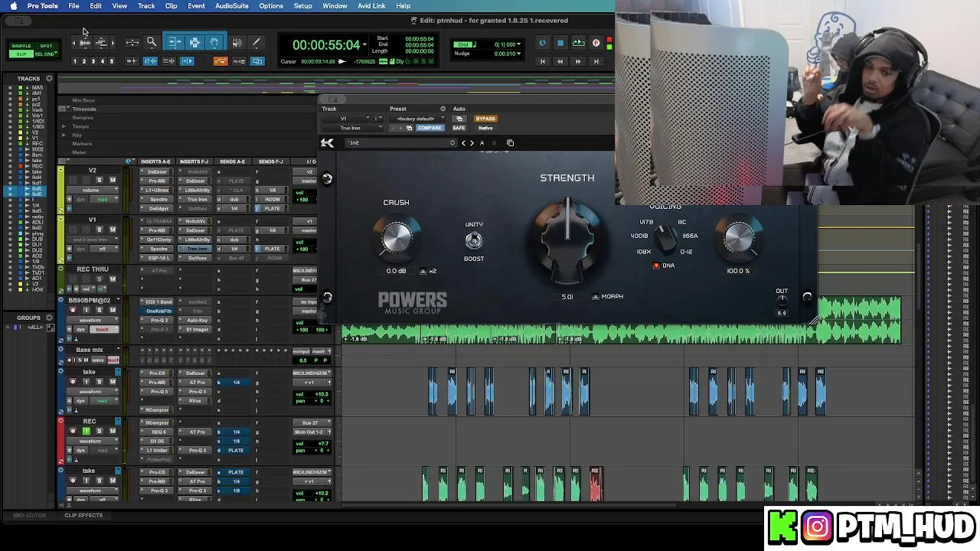Open V2 DeEsser insert
The image size is (980, 551).
tap(157, 171)
